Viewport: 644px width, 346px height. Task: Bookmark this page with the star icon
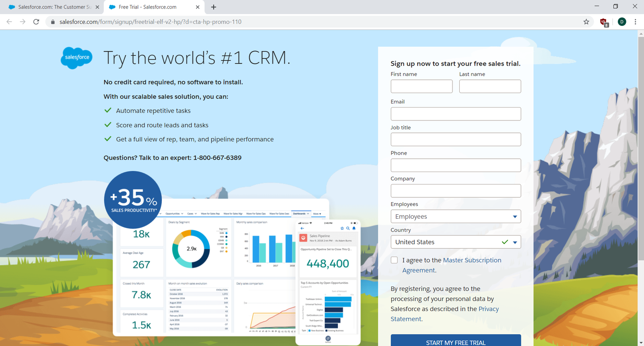(586, 22)
